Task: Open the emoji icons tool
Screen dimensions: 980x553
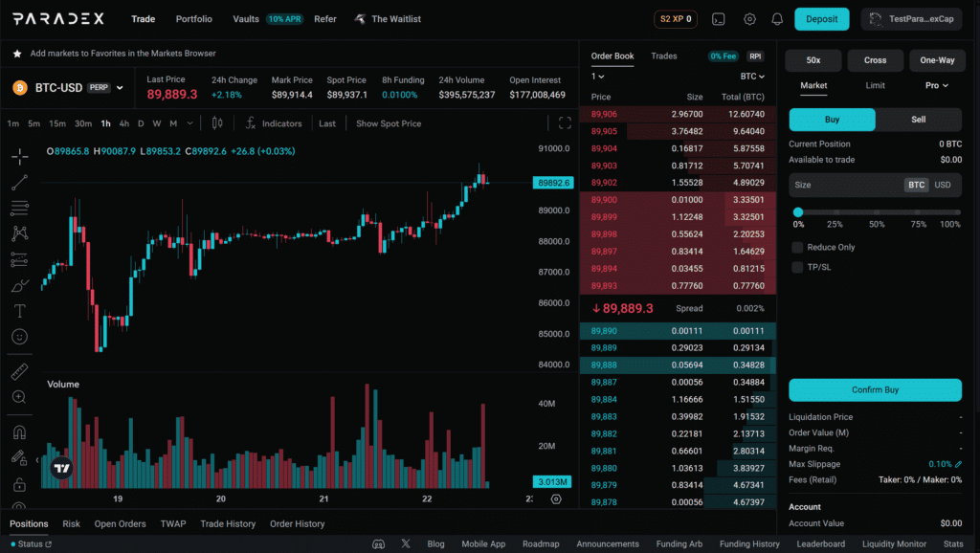Action: tap(19, 337)
